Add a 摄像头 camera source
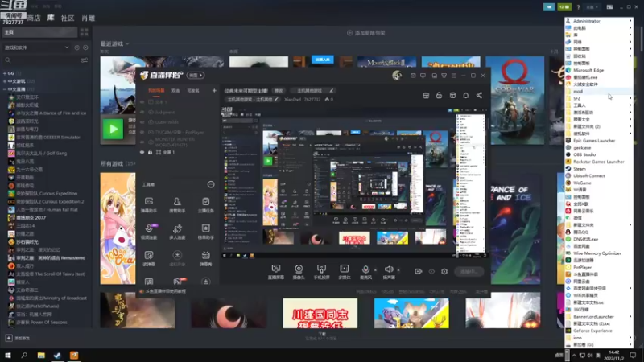This screenshot has height=362, width=644. (x=299, y=272)
